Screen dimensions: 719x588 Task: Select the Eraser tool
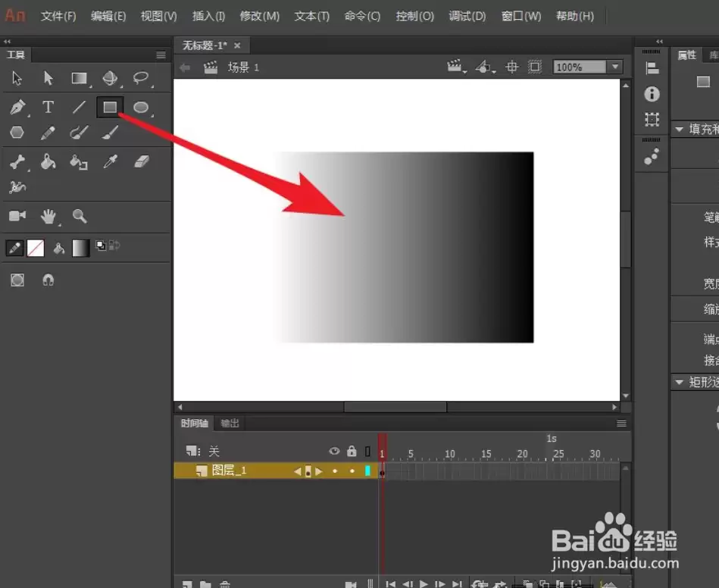click(x=141, y=162)
